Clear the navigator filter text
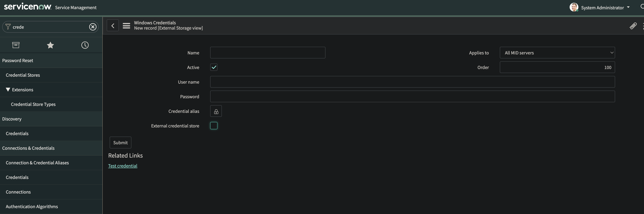Screen dimensions: 644x214 93,27
